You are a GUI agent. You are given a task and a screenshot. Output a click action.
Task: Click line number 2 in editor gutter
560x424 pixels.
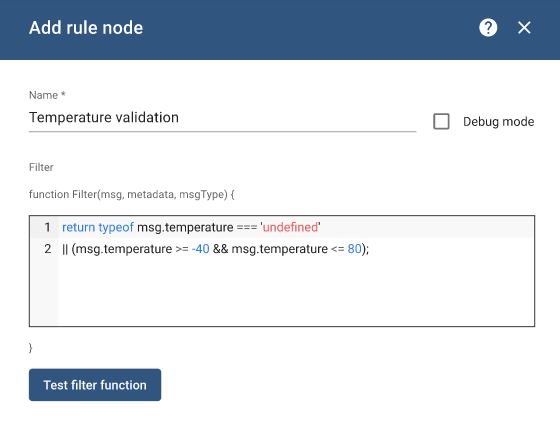click(48, 249)
